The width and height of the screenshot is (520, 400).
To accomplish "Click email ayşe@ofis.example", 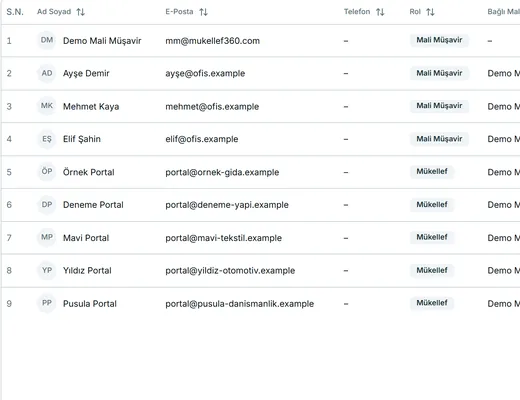I will coord(205,73).
